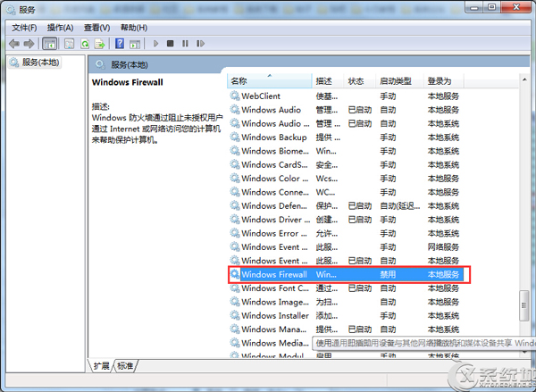Click the gear icon beside Windows Backup
The width and height of the screenshot is (536, 392).
click(234, 137)
